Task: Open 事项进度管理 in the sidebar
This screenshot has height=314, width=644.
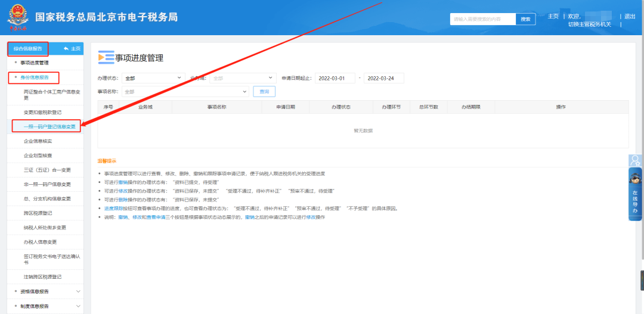Action: [35, 63]
